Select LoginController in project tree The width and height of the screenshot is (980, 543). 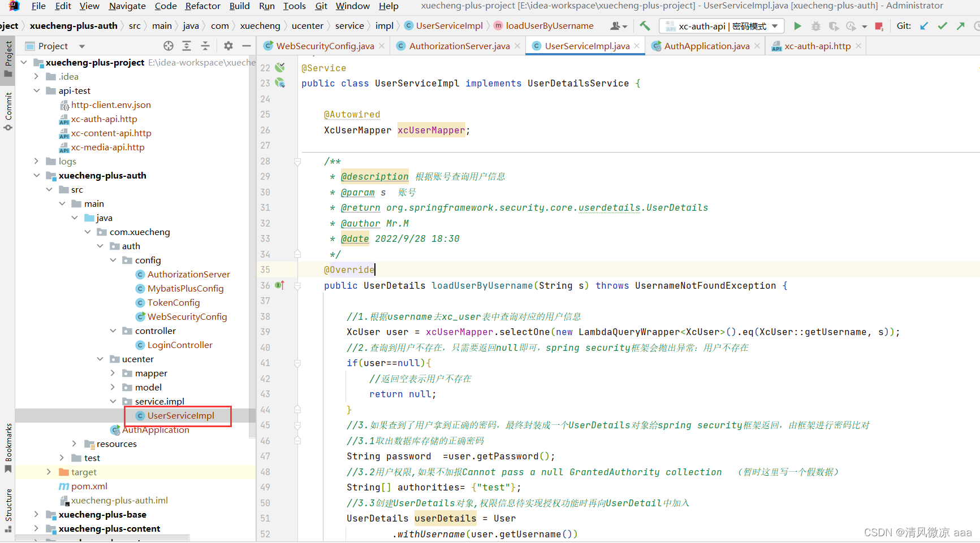click(x=180, y=345)
